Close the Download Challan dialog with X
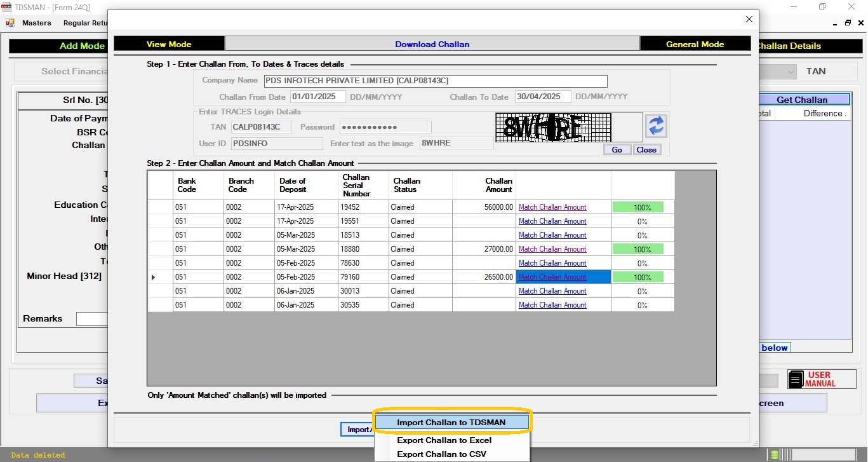 pos(749,19)
